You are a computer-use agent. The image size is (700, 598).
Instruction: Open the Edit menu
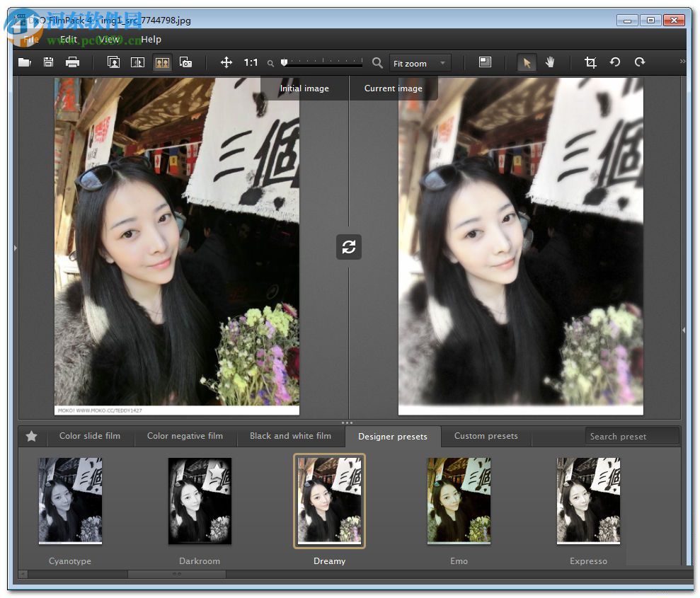[x=69, y=40]
